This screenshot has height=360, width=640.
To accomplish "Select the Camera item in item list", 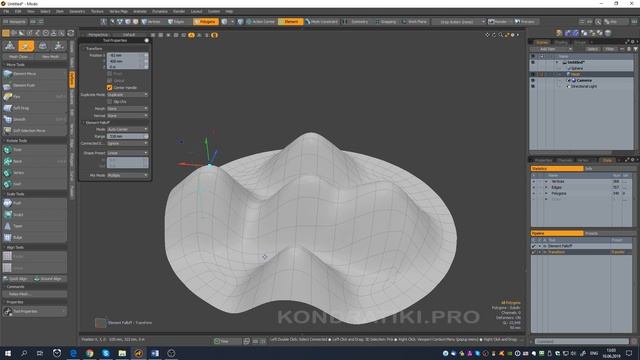I will (x=584, y=80).
